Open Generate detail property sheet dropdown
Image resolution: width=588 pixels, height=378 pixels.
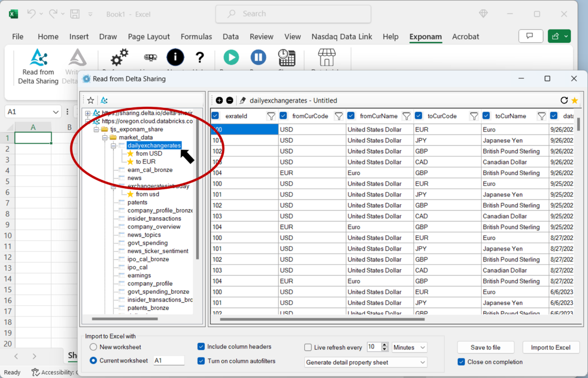point(365,363)
